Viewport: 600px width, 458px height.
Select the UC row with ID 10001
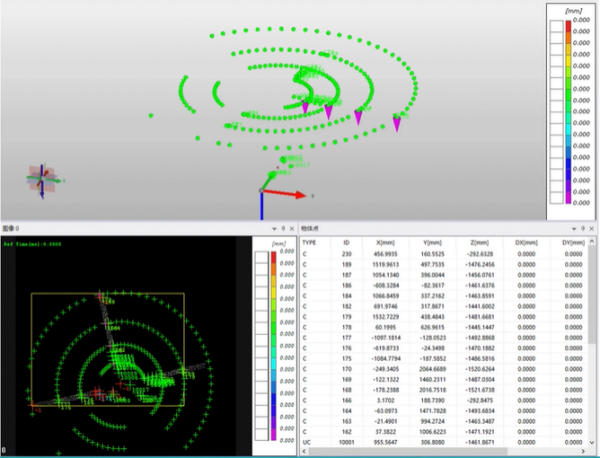pos(444,442)
